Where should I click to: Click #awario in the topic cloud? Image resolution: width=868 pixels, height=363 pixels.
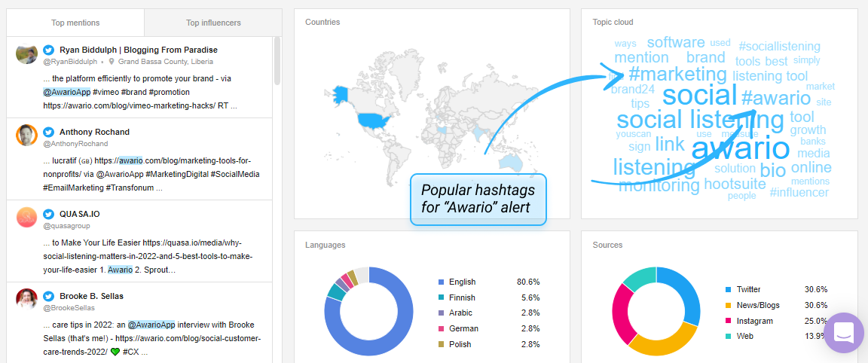click(775, 99)
